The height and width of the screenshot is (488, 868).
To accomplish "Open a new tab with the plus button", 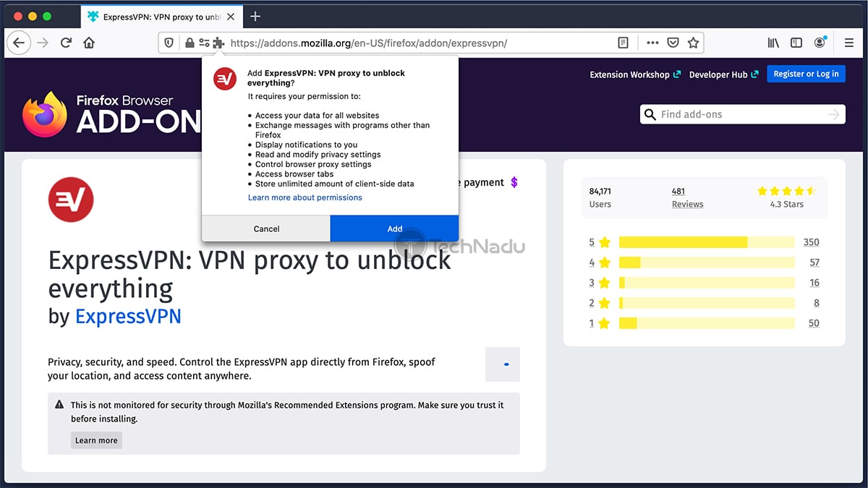I will 255,16.
